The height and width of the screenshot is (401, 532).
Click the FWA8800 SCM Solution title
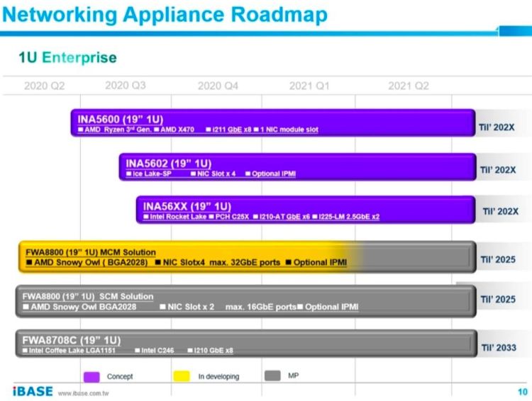pyautogui.click(x=88, y=296)
